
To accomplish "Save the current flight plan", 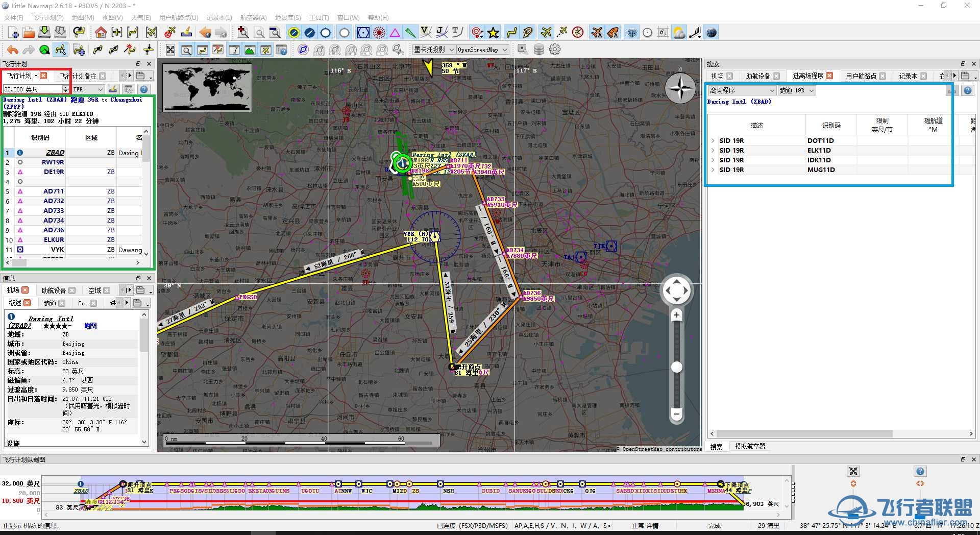I will tap(44, 33).
